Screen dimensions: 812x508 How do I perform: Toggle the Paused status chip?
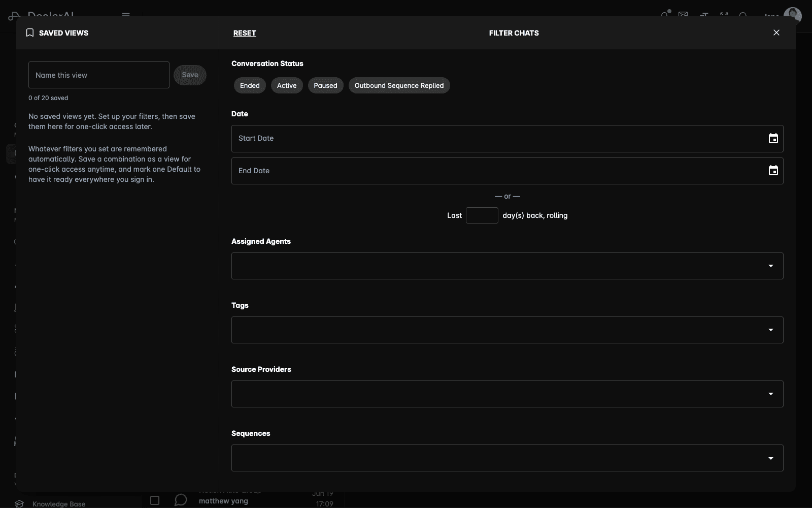[325, 85]
